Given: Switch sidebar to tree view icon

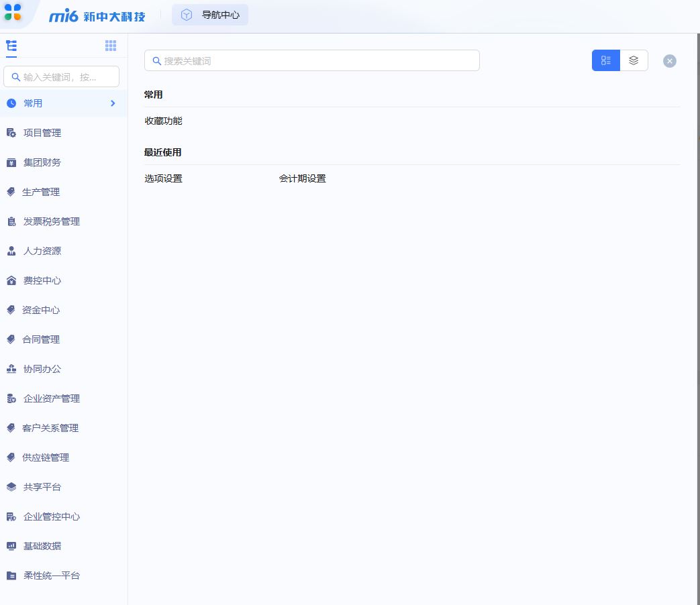Looking at the screenshot, I should coord(11,46).
